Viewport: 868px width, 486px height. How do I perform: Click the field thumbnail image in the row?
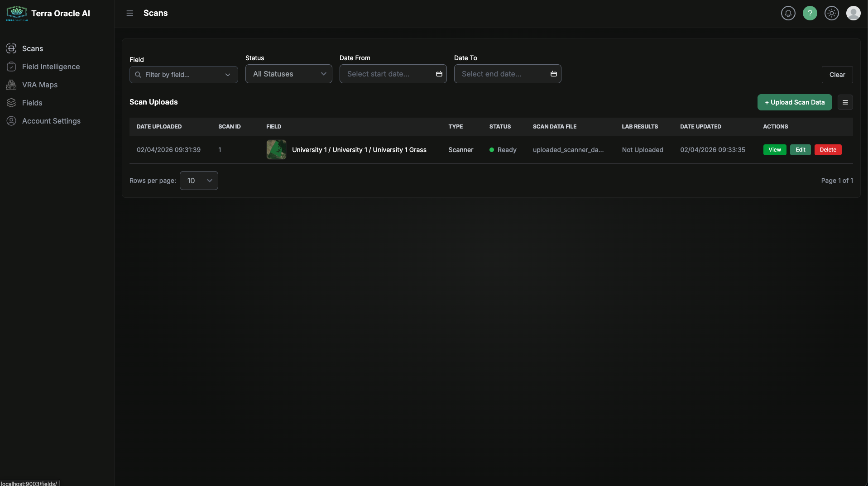click(276, 150)
